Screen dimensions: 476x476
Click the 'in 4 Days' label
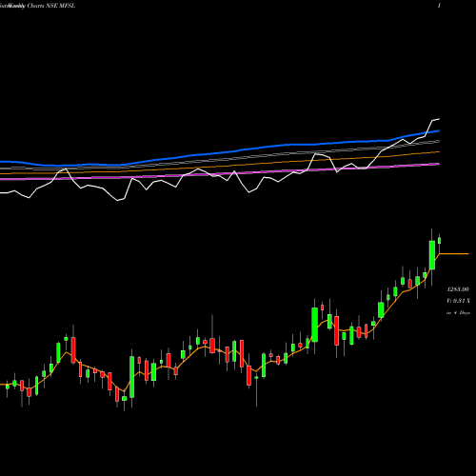458,312
